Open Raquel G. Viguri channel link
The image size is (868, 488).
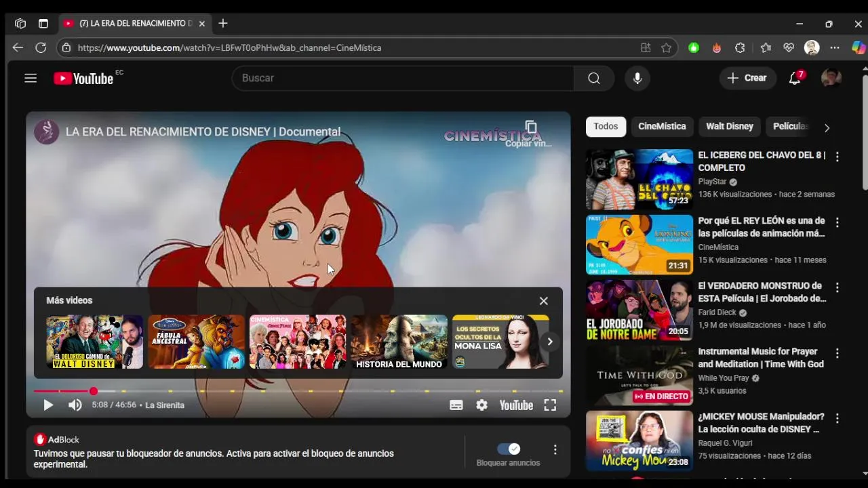tap(725, 443)
